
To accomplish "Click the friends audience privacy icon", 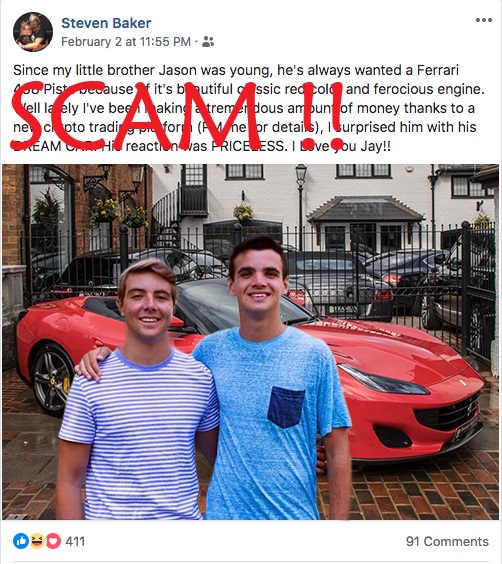I will (x=208, y=42).
